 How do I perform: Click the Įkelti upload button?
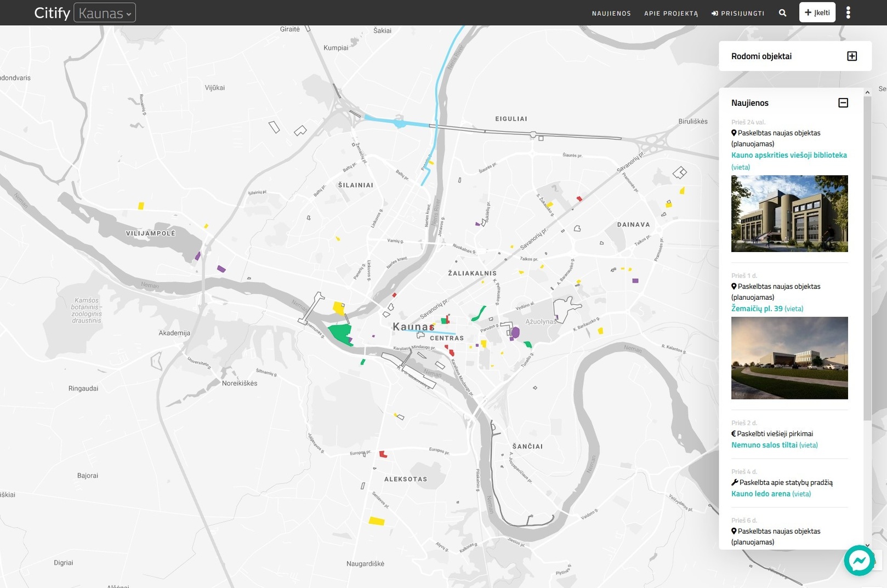[x=817, y=13]
